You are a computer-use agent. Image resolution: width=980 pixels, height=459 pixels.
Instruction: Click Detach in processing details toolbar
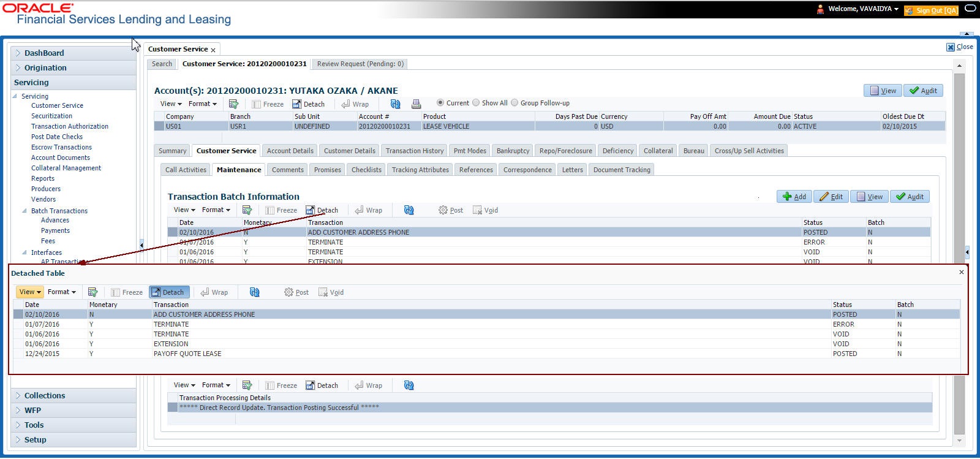coord(322,385)
